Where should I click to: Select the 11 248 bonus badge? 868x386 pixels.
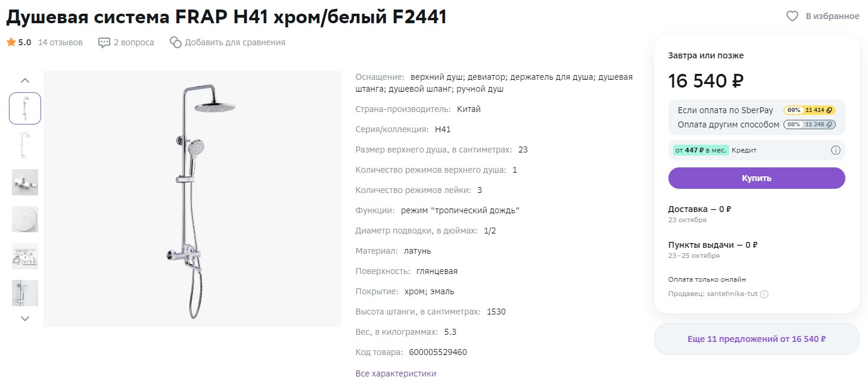pos(810,124)
